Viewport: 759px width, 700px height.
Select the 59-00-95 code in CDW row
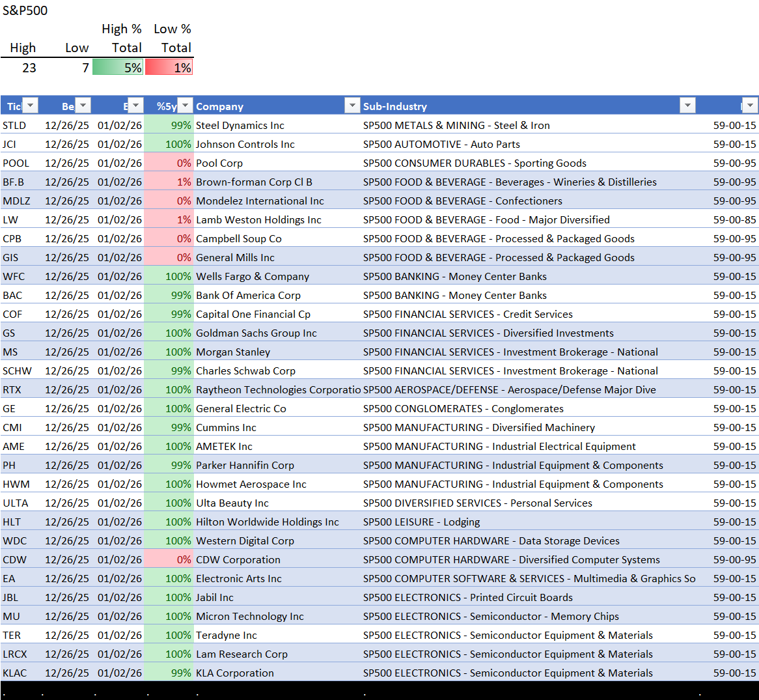[734, 559]
